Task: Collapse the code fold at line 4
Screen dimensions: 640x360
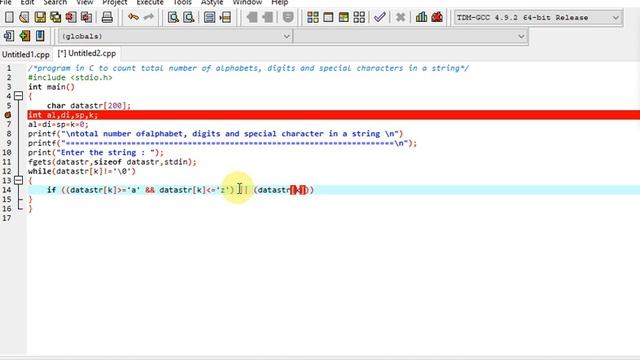Action: (x=18, y=96)
